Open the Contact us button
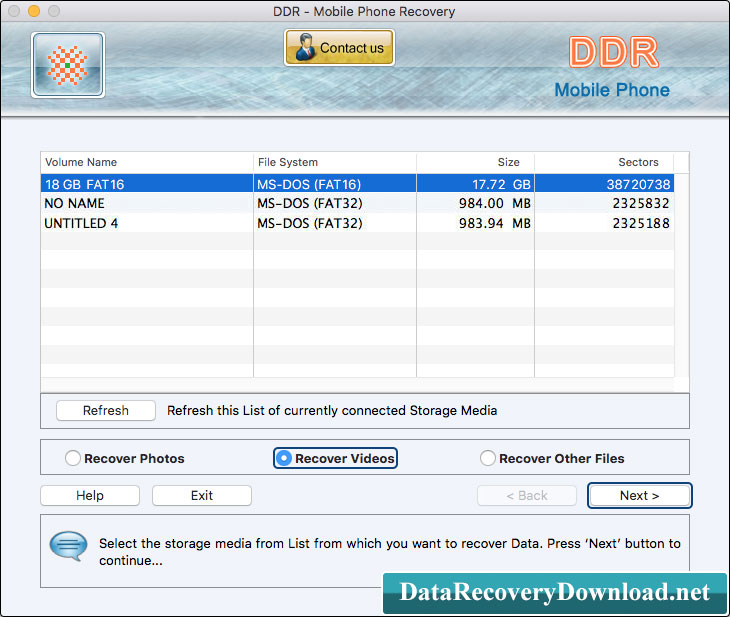Screen dimensions: 730x617 click(339, 47)
